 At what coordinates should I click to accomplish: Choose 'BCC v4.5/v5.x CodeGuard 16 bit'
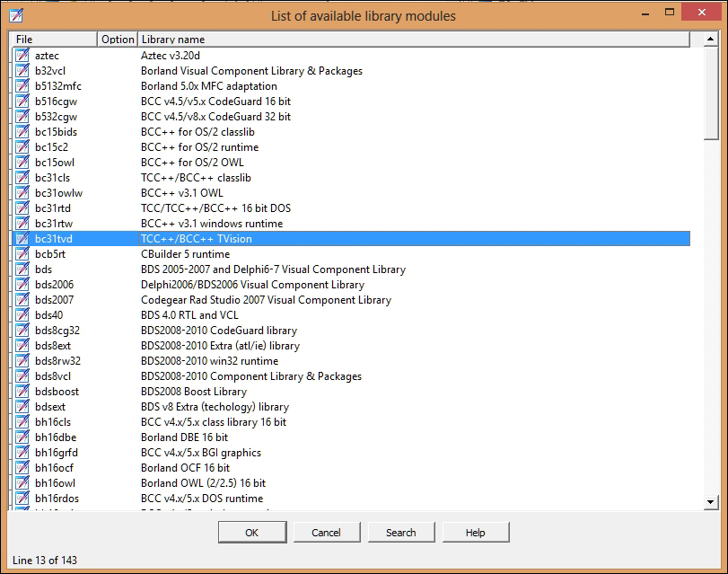pos(216,102)
